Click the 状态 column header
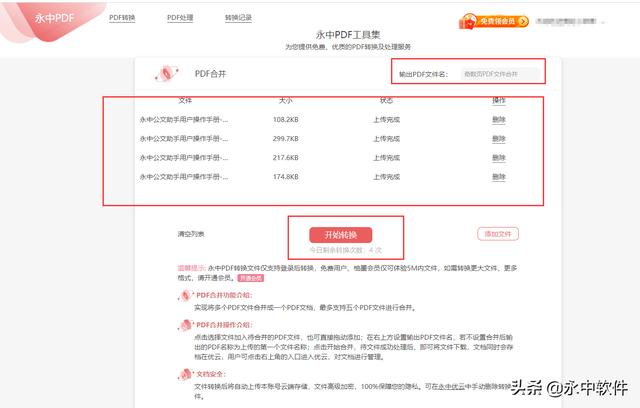 pyautogui.click(x=387, y=100)
